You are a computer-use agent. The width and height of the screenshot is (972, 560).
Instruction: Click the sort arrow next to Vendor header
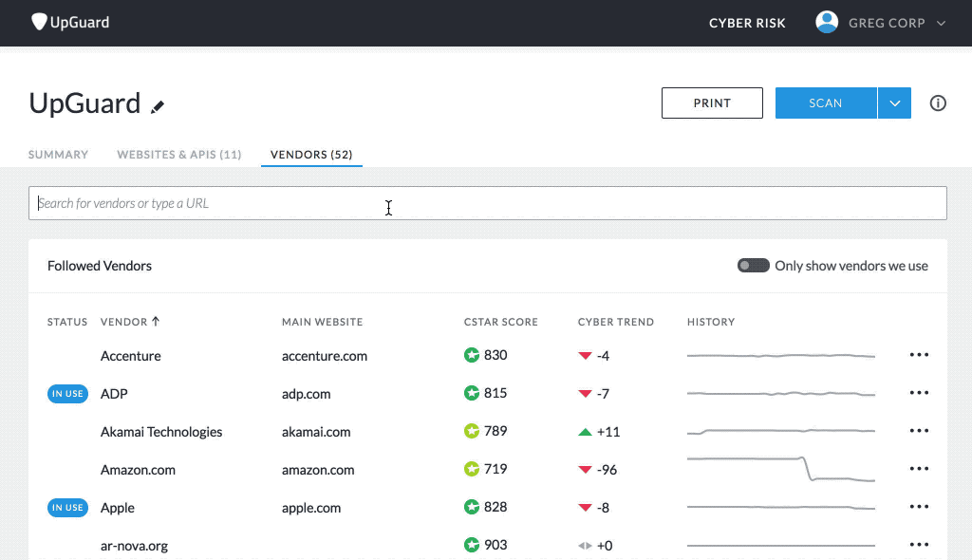156,321
